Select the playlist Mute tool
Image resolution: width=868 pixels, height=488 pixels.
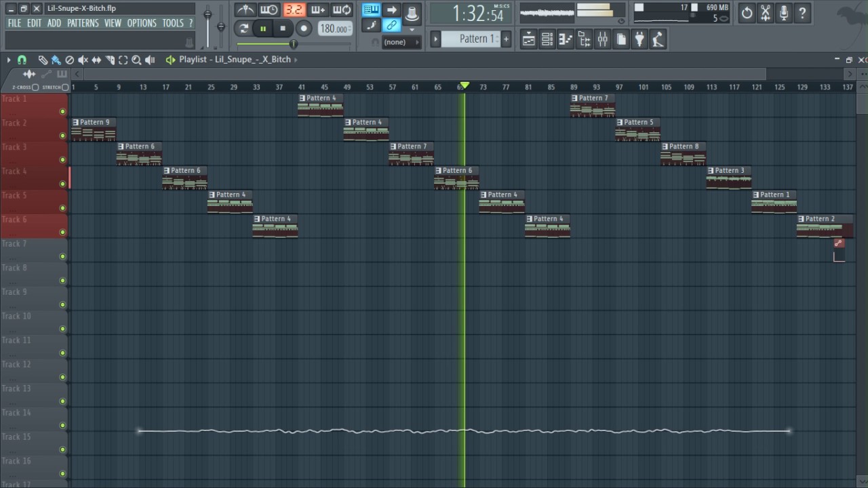click(83, 60)
